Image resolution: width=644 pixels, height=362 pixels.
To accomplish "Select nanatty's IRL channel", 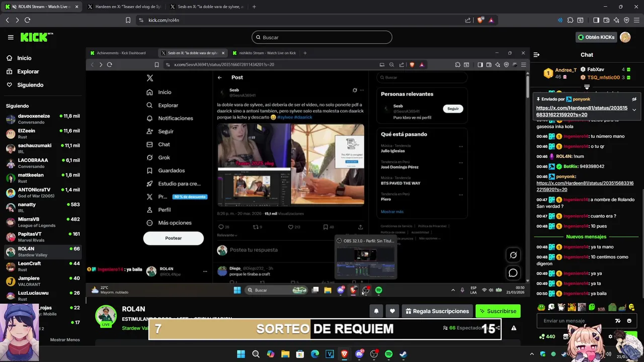I will point(43,207).
